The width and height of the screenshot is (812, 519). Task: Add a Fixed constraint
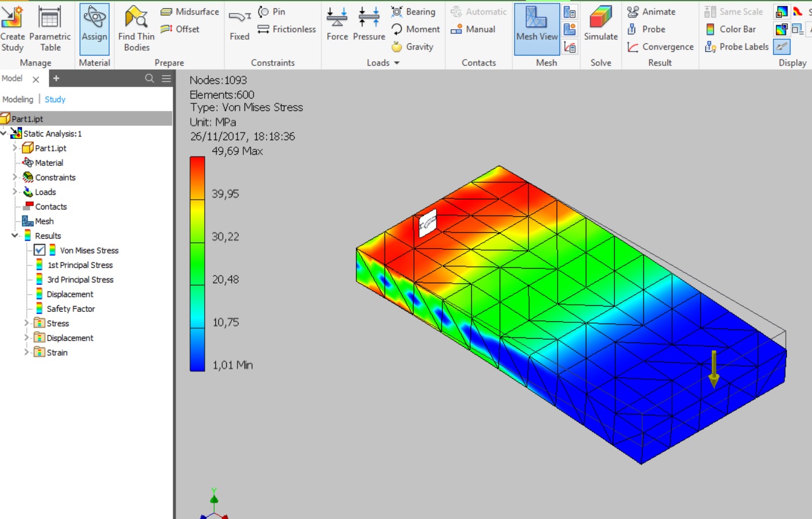[x=239, y=26]
